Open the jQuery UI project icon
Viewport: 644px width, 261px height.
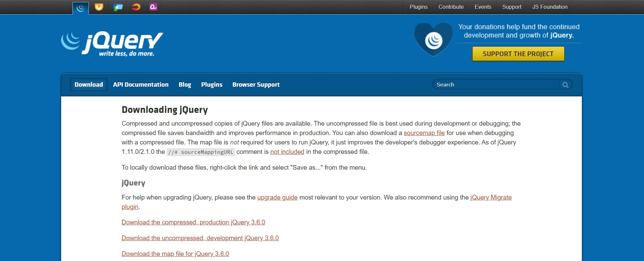click(99, 7)
